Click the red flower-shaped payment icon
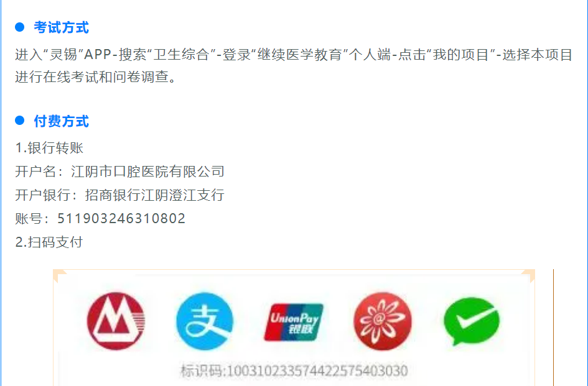Viewport: 588px width, 386px height. point(383,321)
